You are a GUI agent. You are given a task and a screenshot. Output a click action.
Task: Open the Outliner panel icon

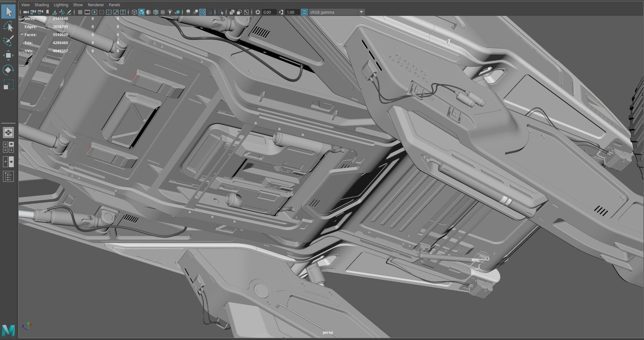coord(8,176)
